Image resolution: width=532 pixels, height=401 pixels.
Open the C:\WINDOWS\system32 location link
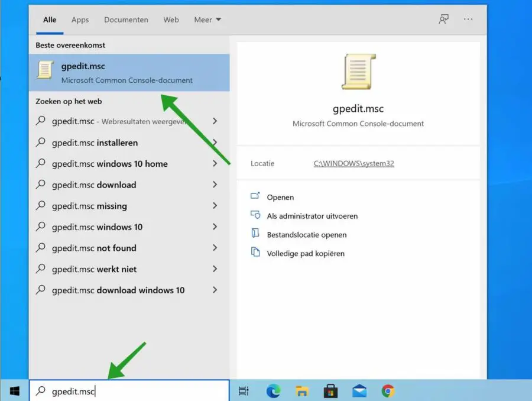(x=354, y=163)
